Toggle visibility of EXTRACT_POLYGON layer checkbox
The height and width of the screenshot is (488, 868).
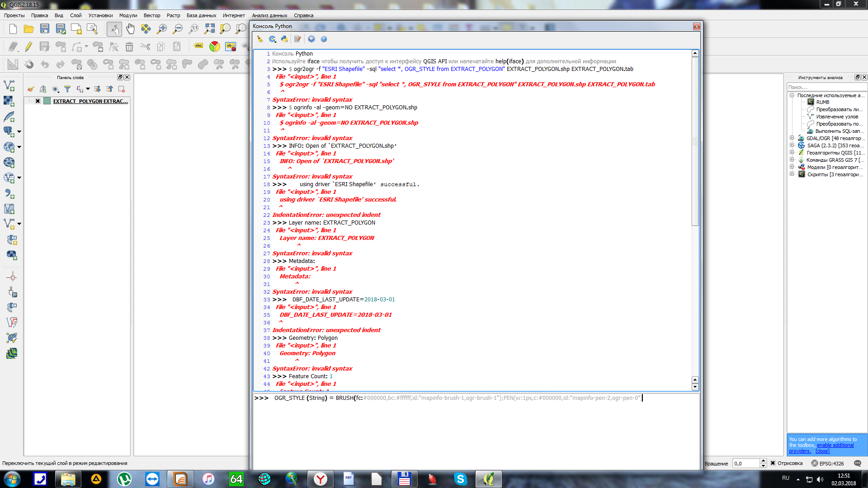click(38, 101)
